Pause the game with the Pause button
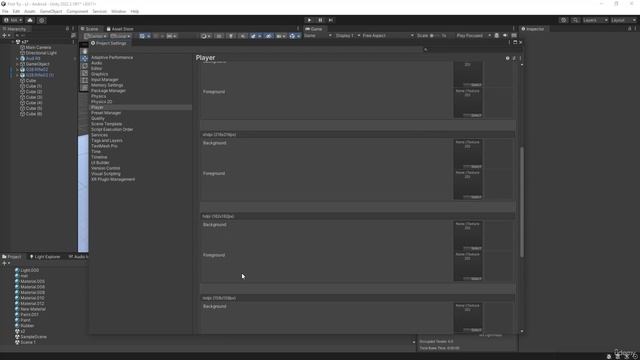This screenshot has height=360, width=640. [320, 20]
